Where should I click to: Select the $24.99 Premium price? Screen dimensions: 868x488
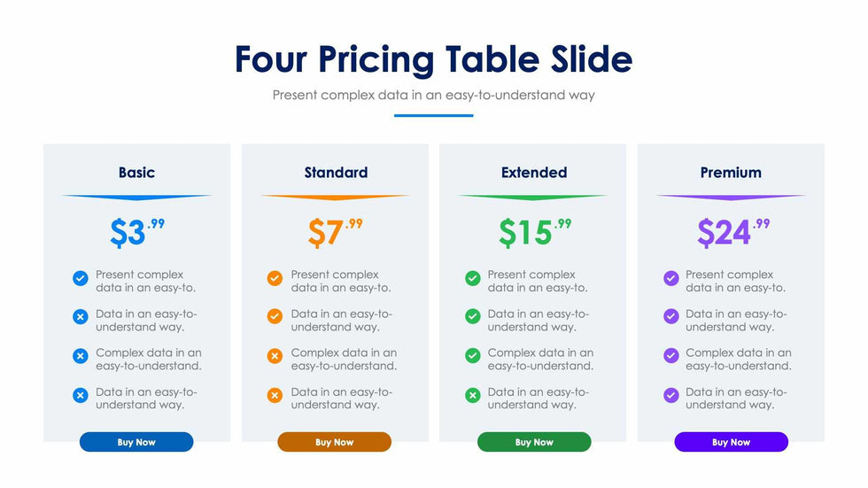coord(732,232)
